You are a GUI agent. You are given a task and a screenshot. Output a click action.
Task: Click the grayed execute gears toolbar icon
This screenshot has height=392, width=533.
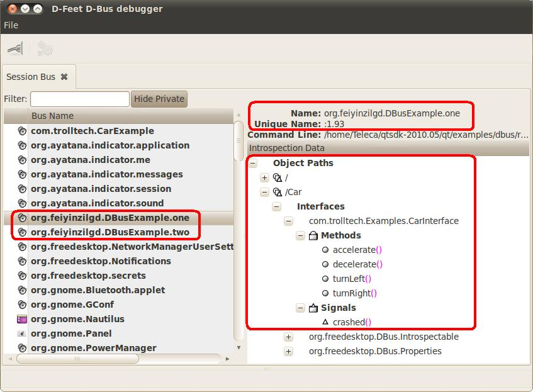pyautogui.click(x=45, y=48)
